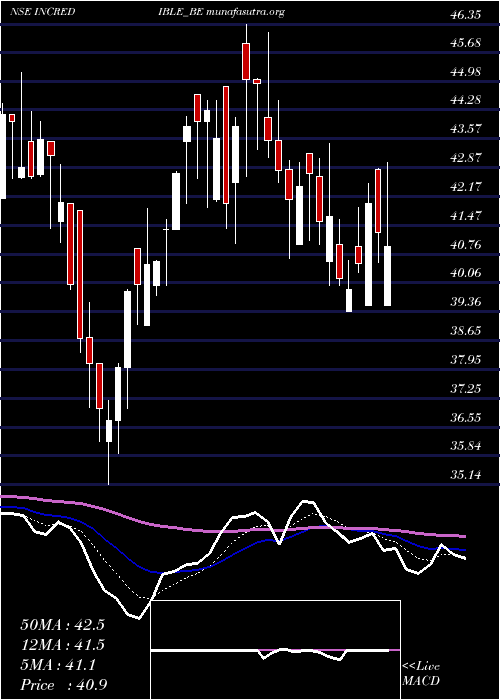Click the 35.14 price axis label

pyautogui.click(x=465, y=475)
